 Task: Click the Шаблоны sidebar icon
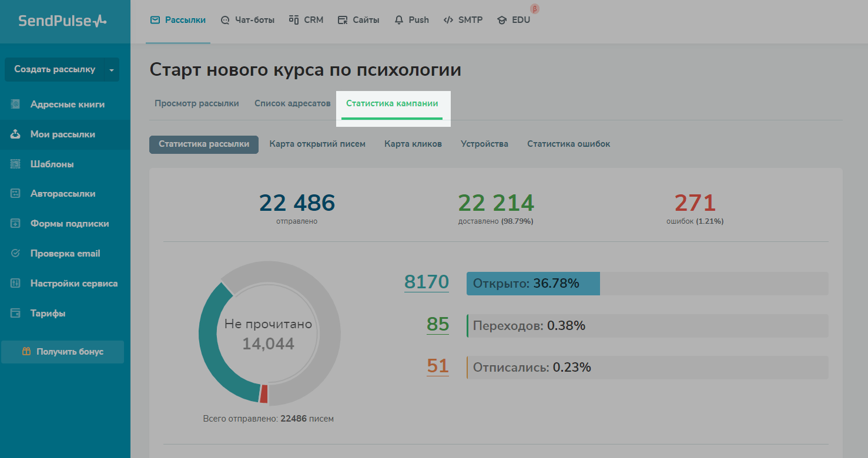click(16, 164)
